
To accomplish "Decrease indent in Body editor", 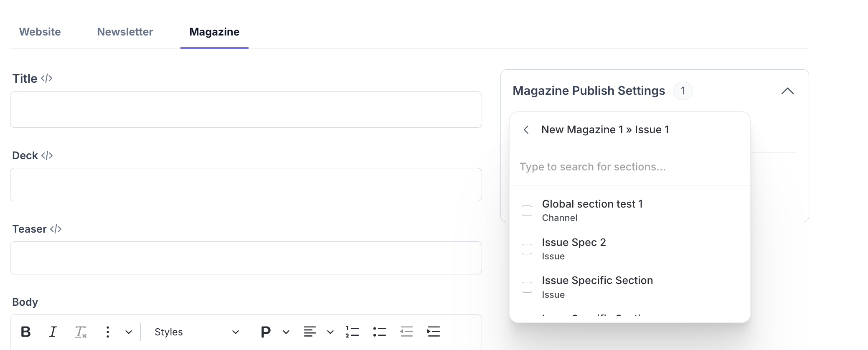I will coord(406,332).
